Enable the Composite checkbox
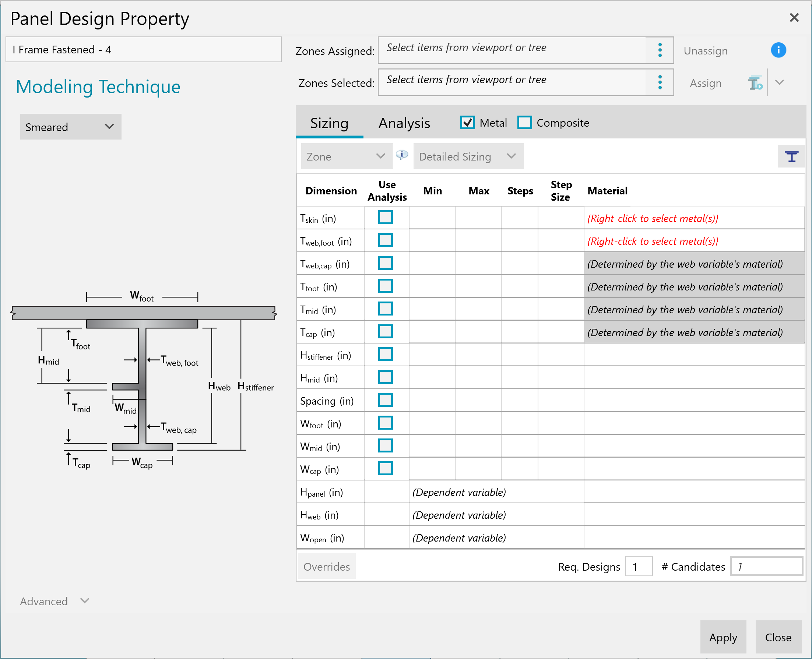 click(x=524, y=123)
